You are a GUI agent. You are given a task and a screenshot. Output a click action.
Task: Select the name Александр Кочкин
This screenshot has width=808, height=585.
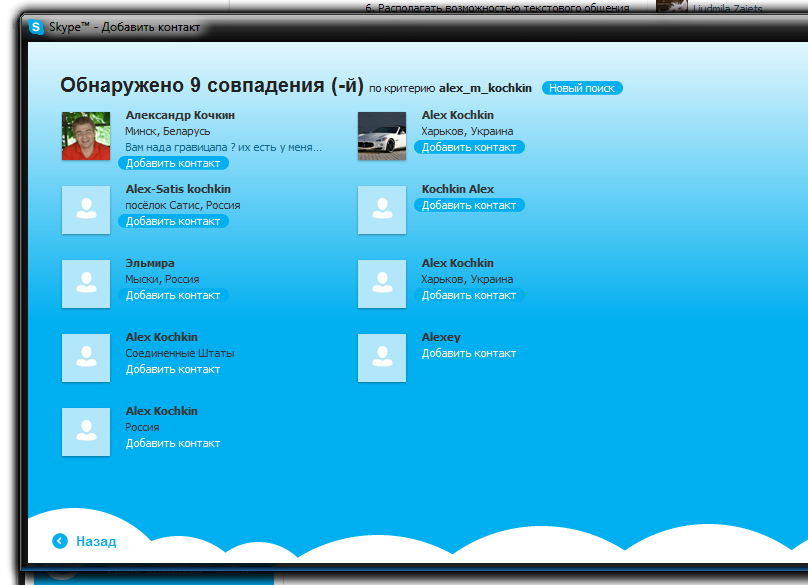pos(180,115)
